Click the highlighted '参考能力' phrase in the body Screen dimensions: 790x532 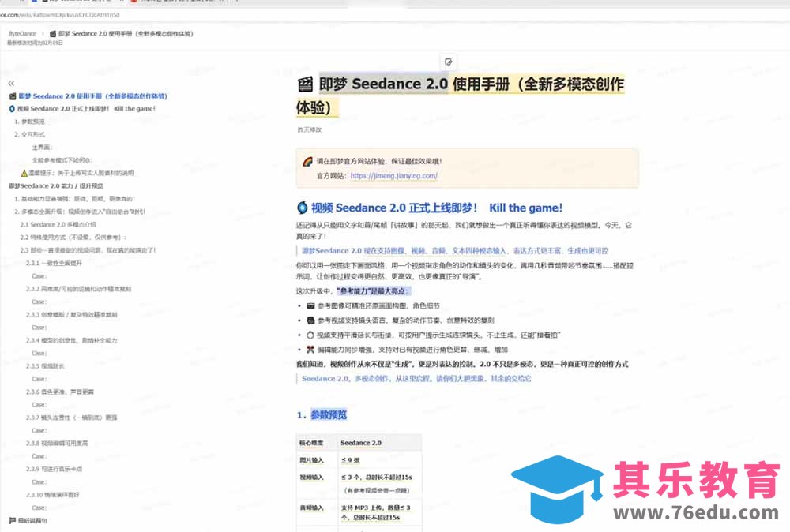[x=374, y=291]
